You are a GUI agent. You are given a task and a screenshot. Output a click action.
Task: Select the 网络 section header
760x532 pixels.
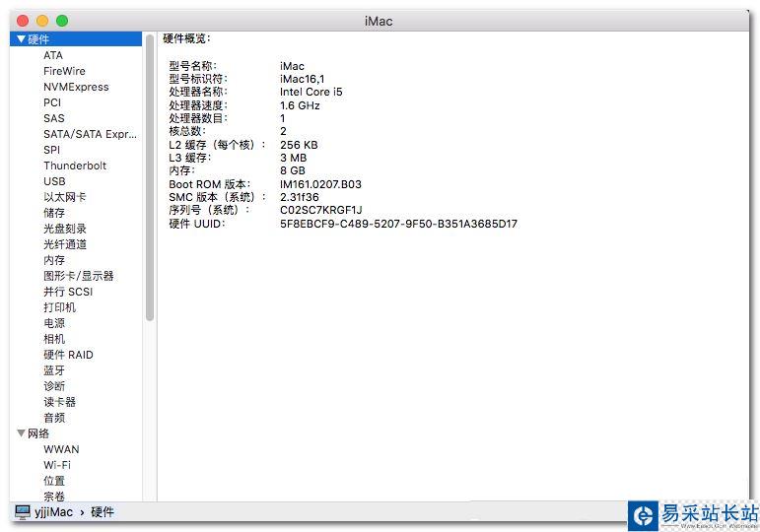click(x=37, y=433)
